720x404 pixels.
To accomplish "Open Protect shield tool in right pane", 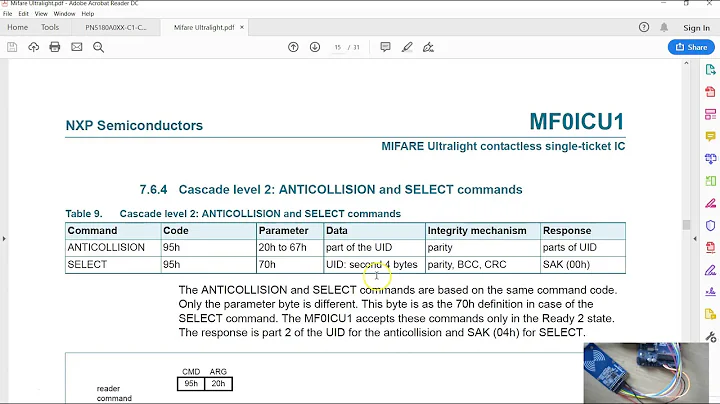I will click(x=710, y=225).
